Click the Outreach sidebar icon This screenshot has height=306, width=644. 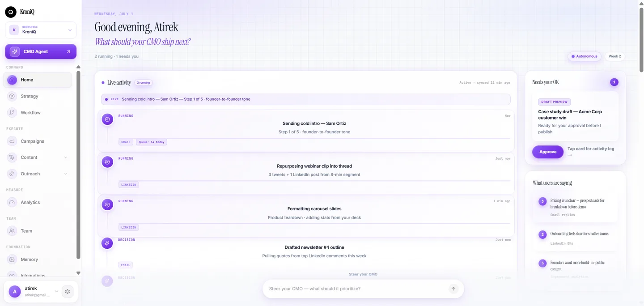(12, 174)
